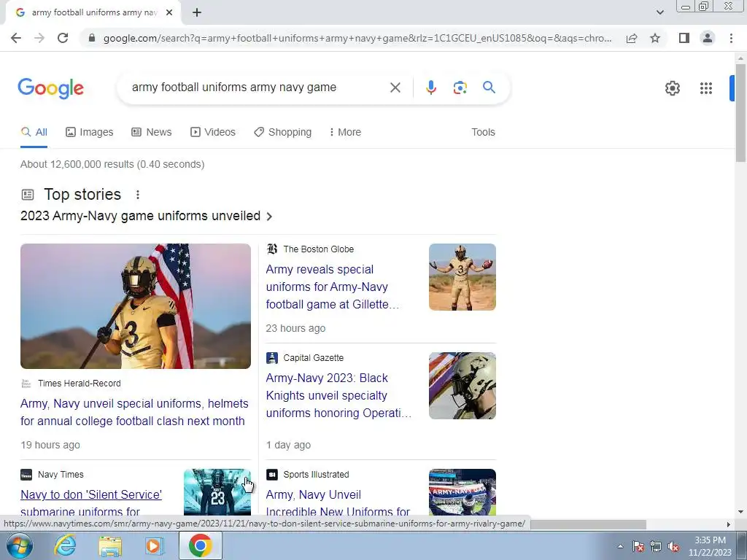Viewport: 747px width, 560px height.
Task: Open a new tab with plus button
Action: (x=197, y=12)
